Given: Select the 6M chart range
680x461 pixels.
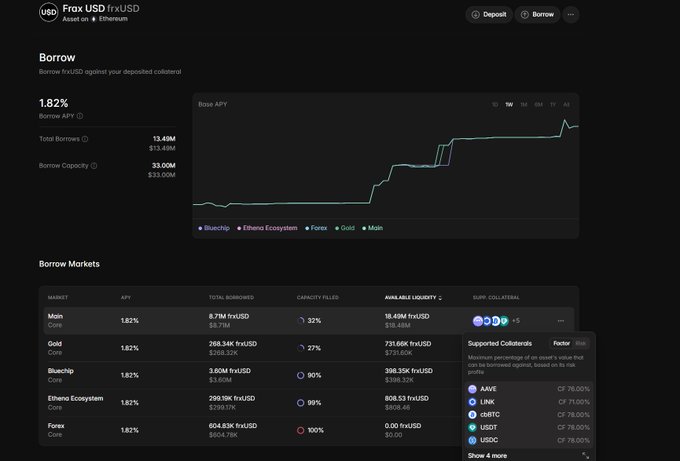Looking at the screenshot, I should (538, 105).
